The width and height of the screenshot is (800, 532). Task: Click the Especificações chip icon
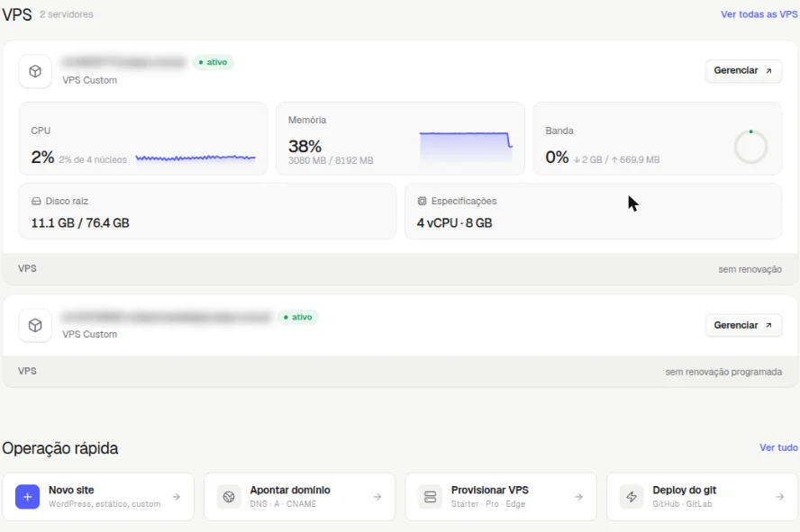click(422, 202)
